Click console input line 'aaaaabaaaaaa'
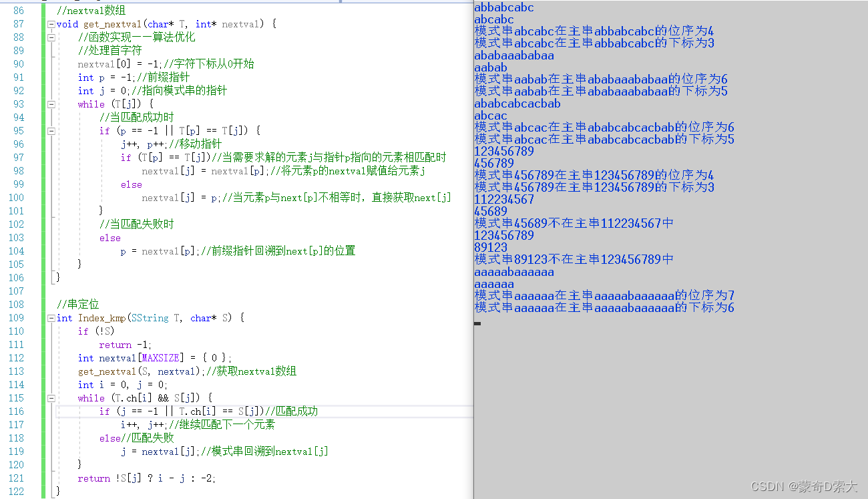The height and width of the screenshot is (499, 868). point(514,272)
